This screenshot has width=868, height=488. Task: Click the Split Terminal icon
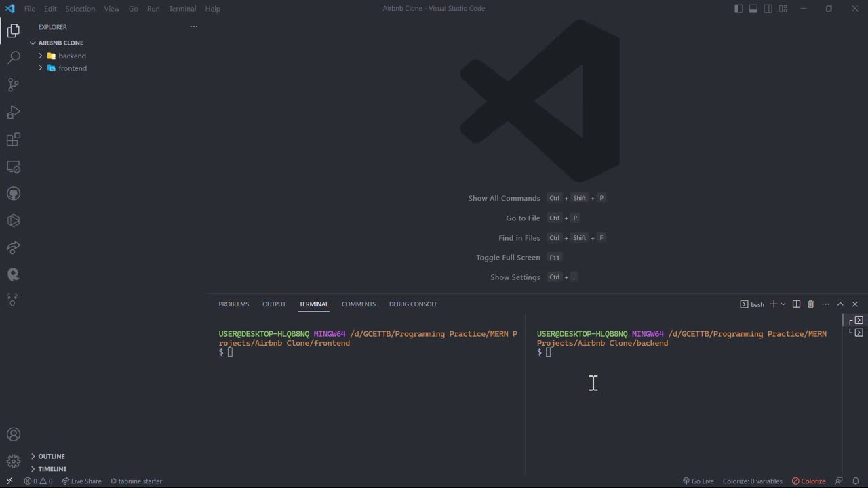pos(796,304)
